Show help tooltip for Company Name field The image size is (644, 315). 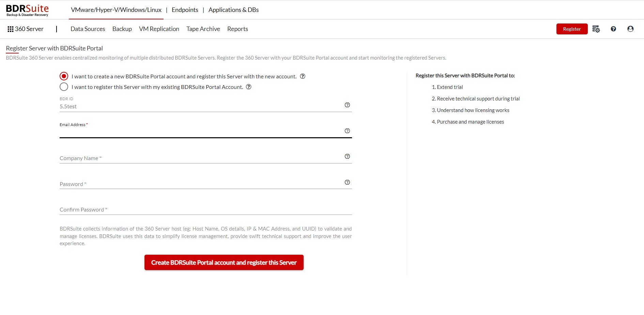(x=347, y=156)
